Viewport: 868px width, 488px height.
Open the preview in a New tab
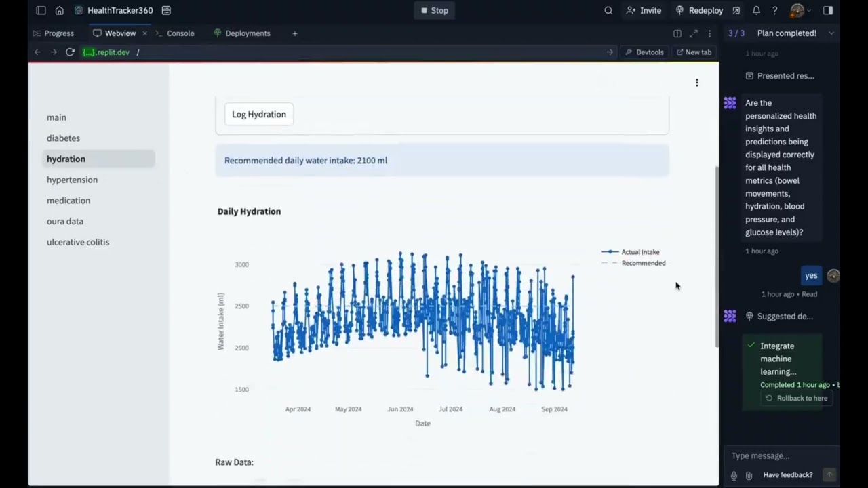694,52
